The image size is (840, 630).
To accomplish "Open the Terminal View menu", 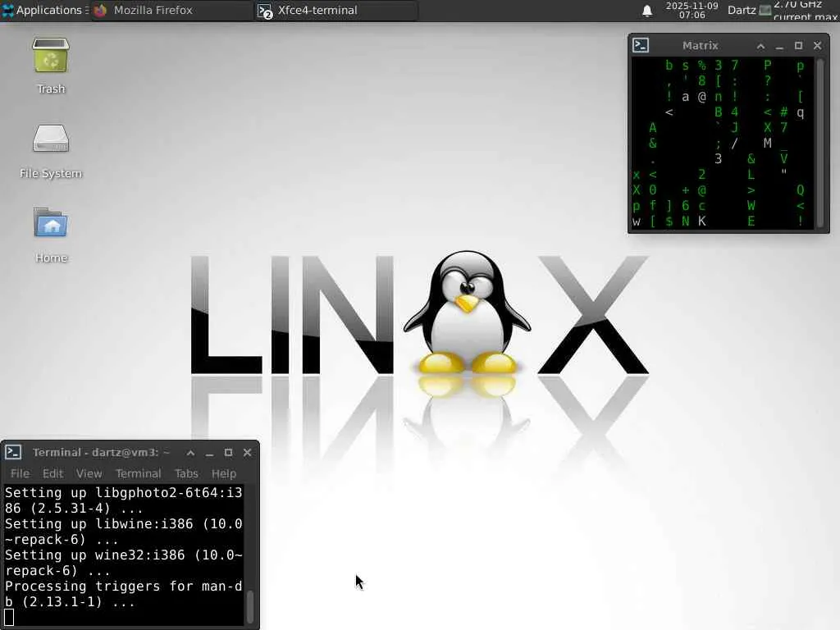I will [x=89, y=473].
